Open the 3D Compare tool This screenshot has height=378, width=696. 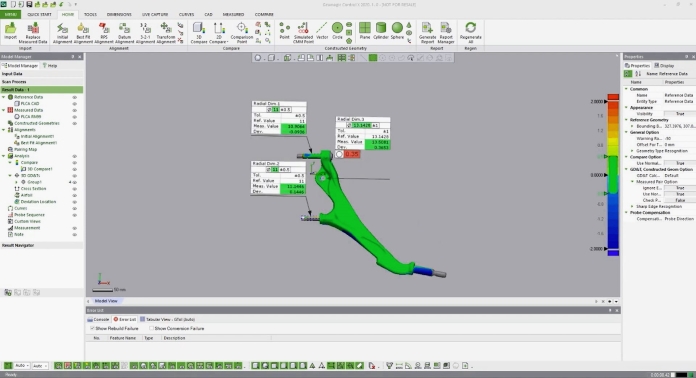click(x=199, y=33)
